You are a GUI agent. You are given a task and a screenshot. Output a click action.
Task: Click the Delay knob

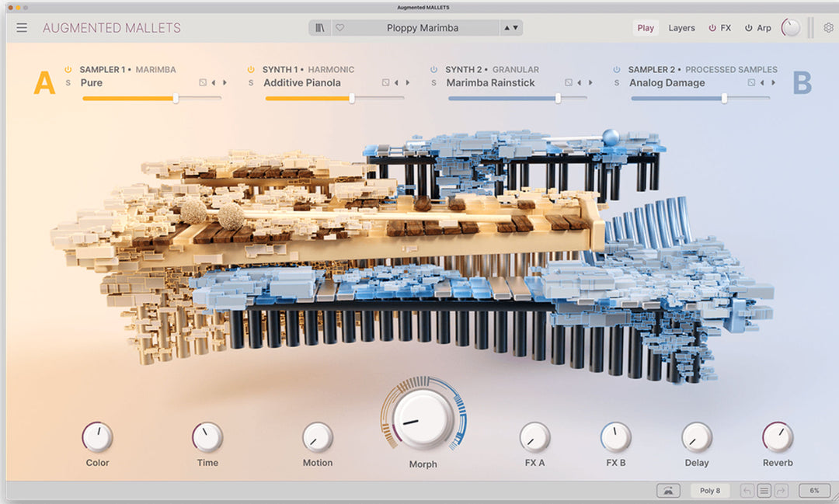[697, 436]
